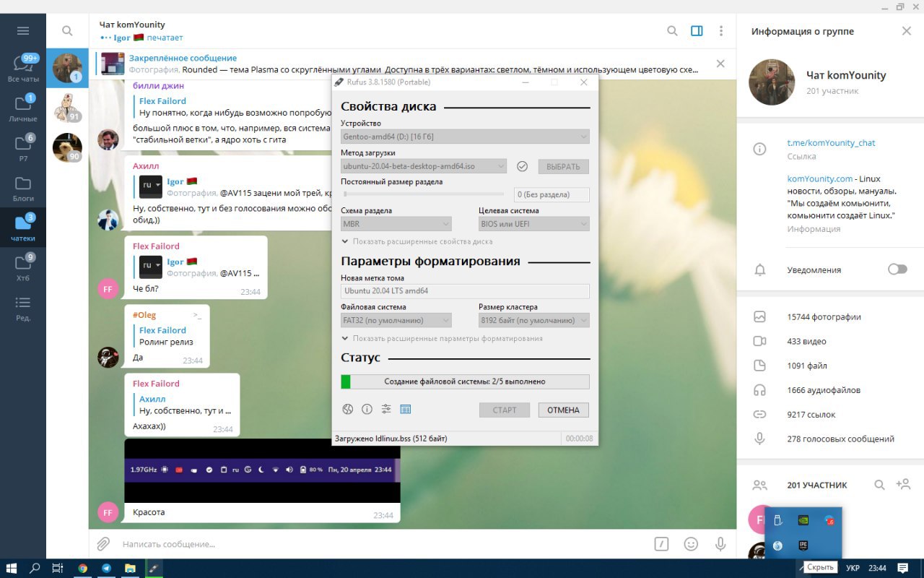Open Rufus settings sliders icon
The image size is (924, 578).
[386, 410]
